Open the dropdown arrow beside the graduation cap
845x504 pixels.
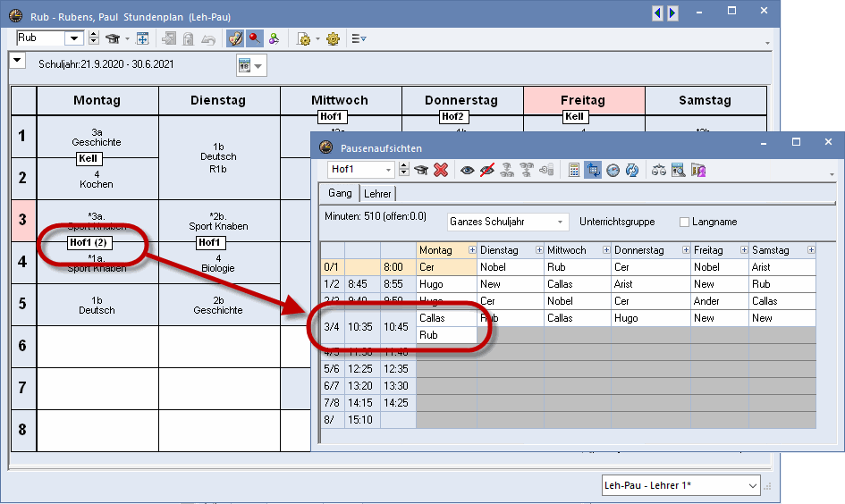point(127,38)
